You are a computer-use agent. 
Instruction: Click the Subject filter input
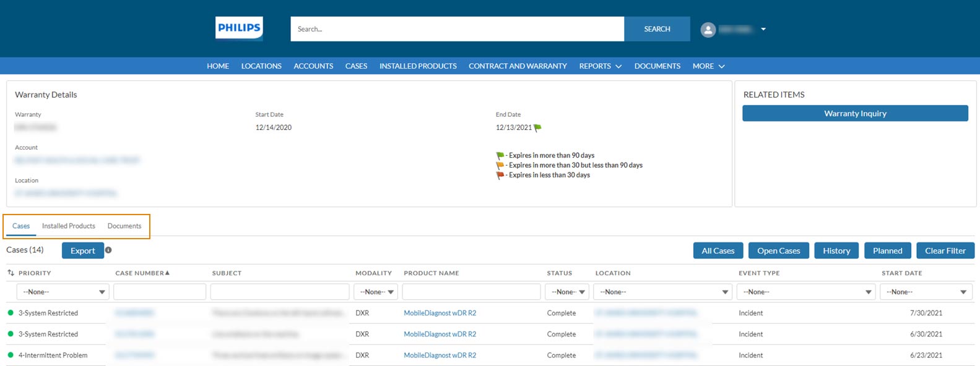280,292
